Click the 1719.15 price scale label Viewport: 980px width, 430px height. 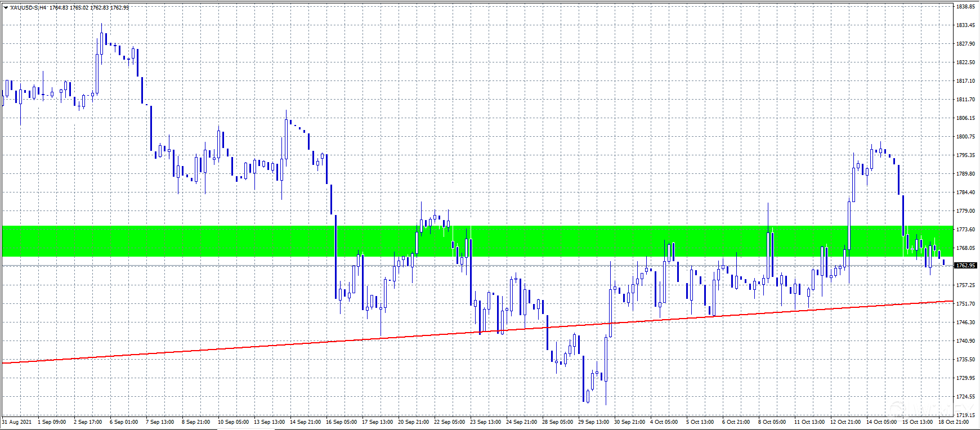tap(965, 415)
